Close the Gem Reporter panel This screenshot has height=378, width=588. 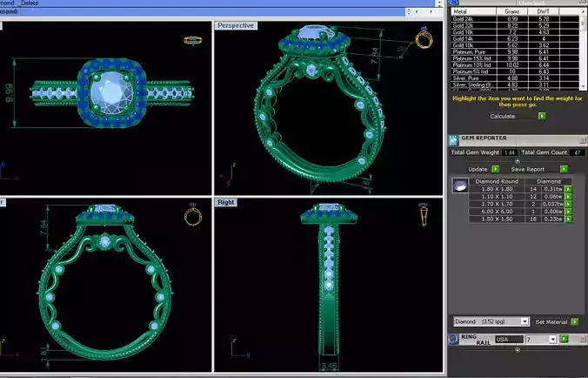tap(583, 139)
